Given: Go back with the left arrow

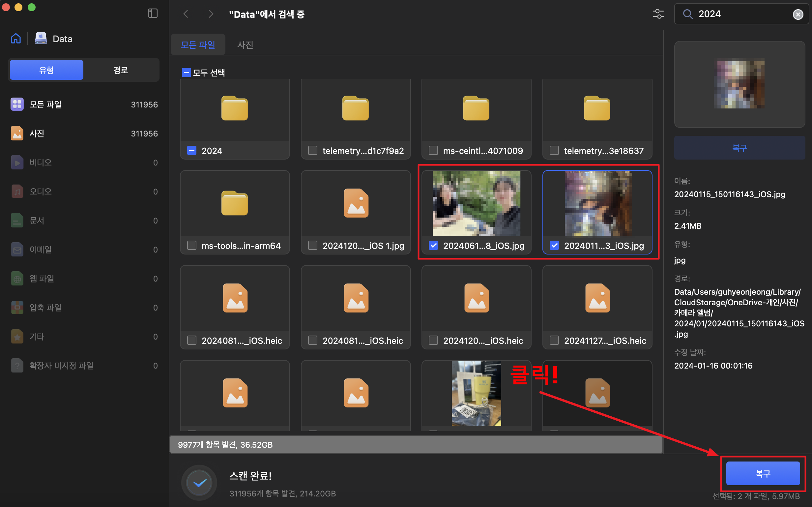Looking at the screenshot, I should coord(186,14).
